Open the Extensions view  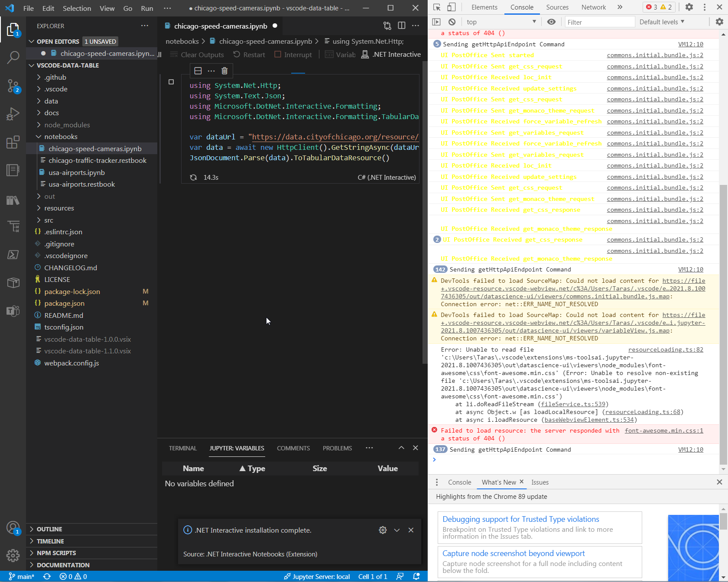(x=13, y=142)
